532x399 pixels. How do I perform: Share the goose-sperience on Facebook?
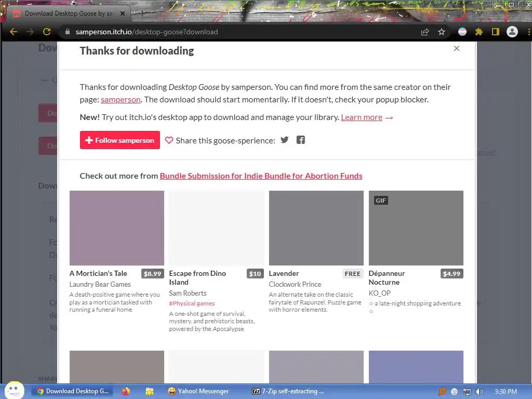coord(301,140)
